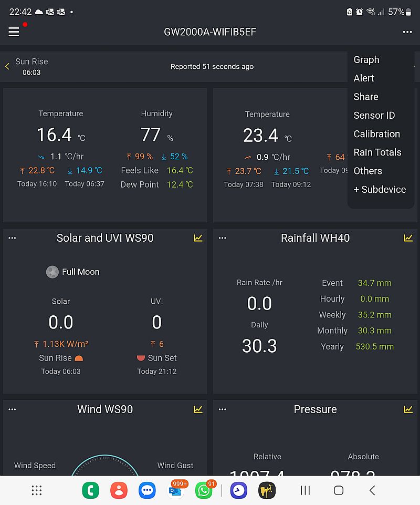Tap the + Subdevice option
Screen dimensions: 420x505
(380, 190)
